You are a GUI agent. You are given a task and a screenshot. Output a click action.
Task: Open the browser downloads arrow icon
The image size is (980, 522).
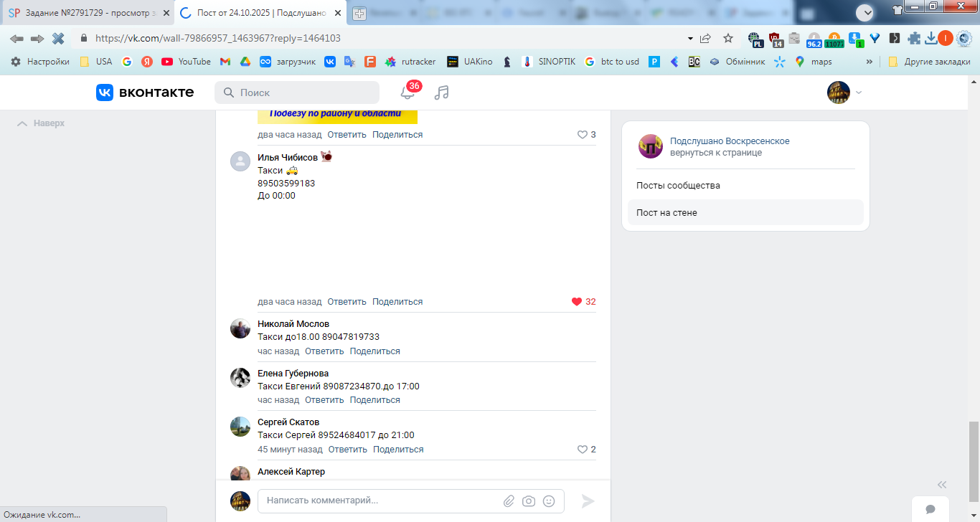point(931,39)
